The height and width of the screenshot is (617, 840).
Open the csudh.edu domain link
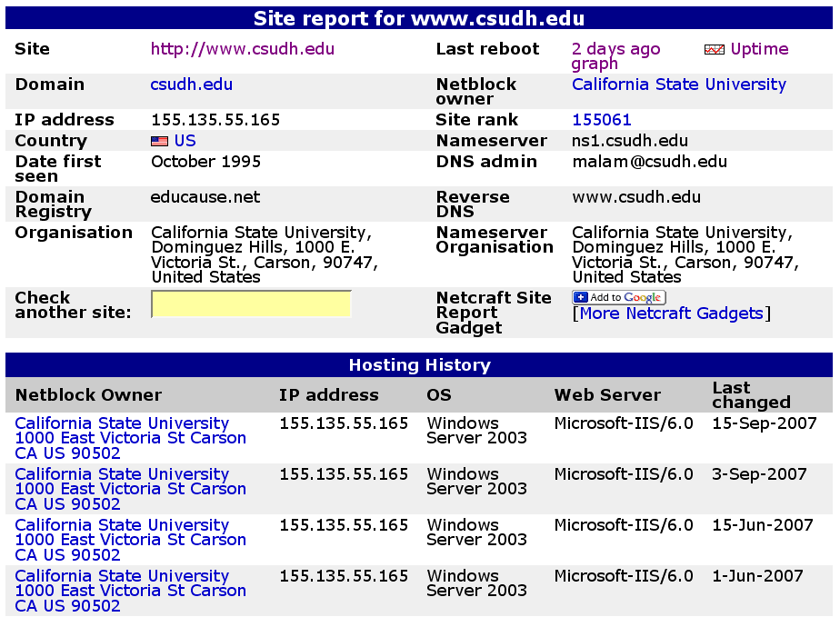(x=191, y=85)
